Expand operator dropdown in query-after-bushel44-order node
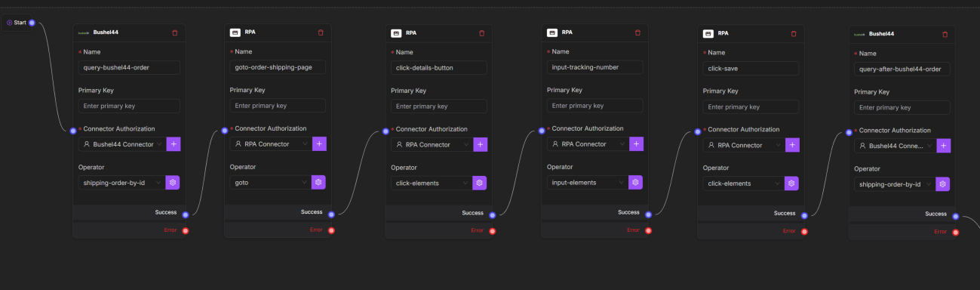The width and height of the screenshot is (980, 290). (x=895, y=184)
